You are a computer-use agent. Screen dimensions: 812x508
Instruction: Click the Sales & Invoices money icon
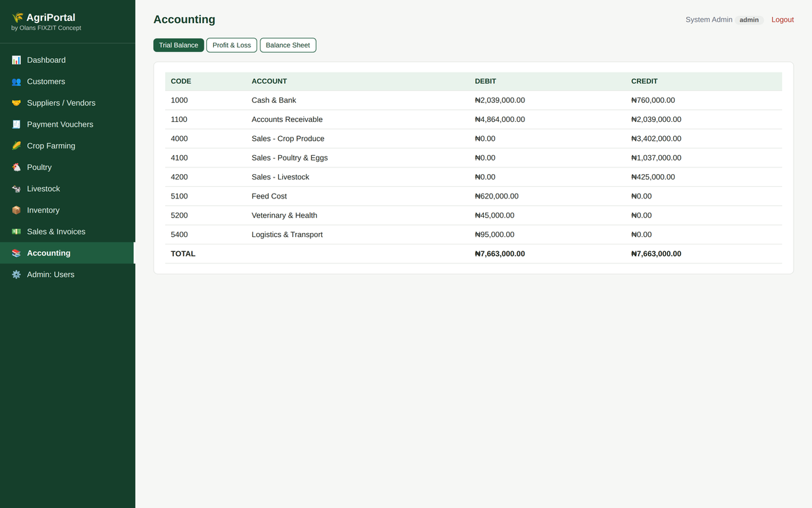[16, 232]
